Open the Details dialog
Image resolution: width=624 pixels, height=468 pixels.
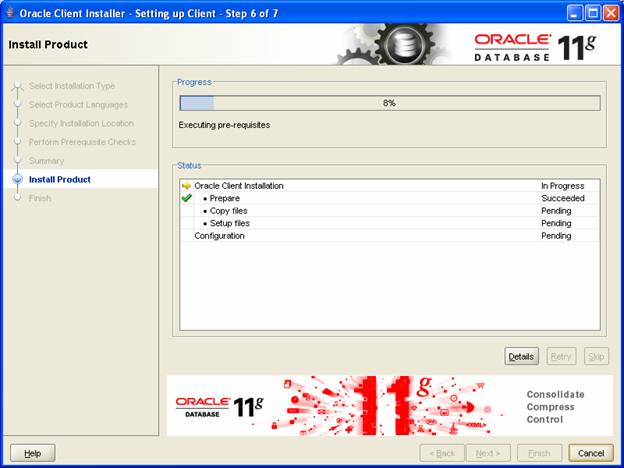point(521,357)
